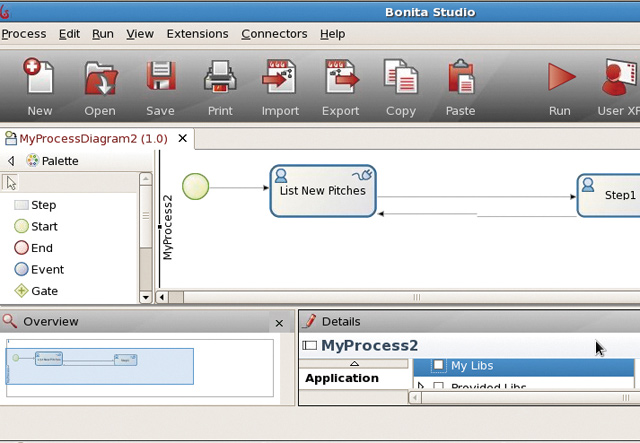Viewport: 640px width, 443px height.
Task: Click the pool icon beside the MyProcess2 heading
Action: (x=309, y=345)
